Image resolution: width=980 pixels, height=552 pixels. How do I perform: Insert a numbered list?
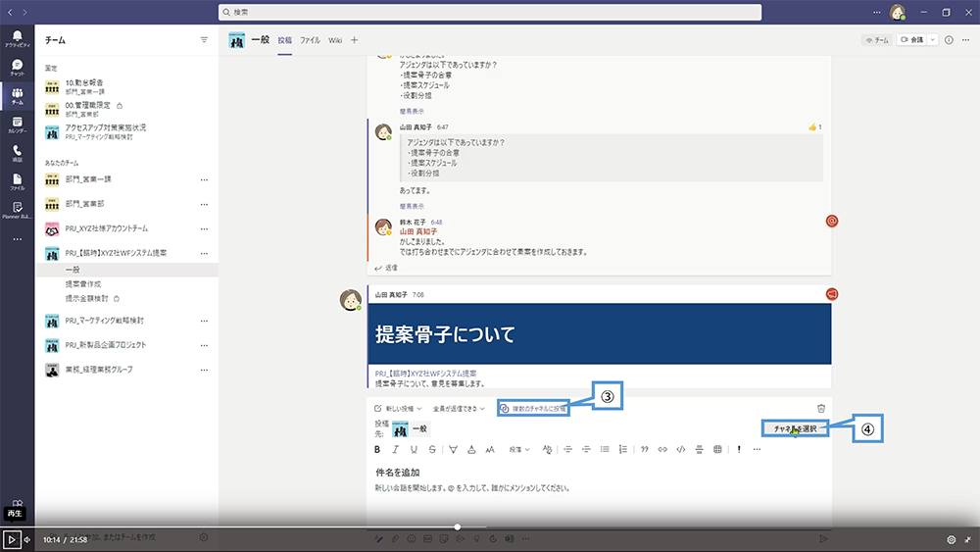623,449
